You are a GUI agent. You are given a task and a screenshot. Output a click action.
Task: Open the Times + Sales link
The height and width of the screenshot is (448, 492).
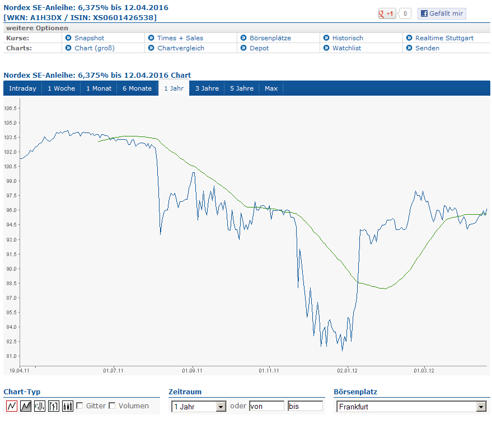click(x=180, y=38)
